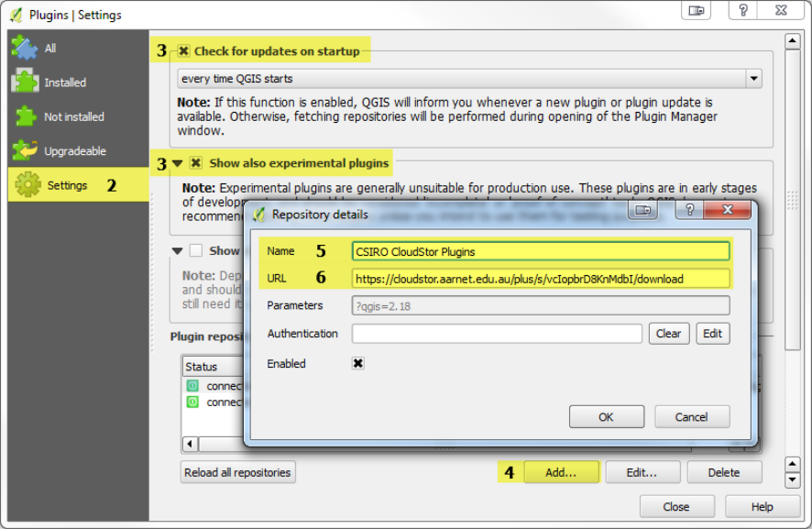Click the URL input field
This screenshot has height=529, width=812.
coord(541,279)
